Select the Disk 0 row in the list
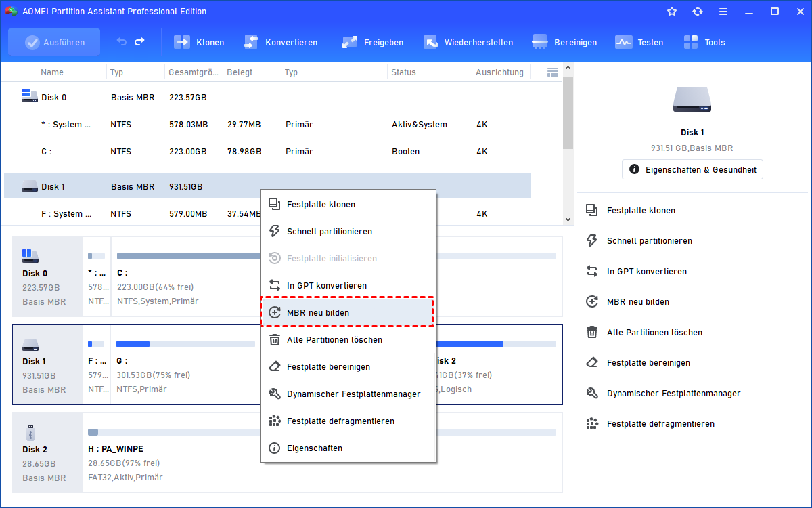 click(x=267, y=98)
